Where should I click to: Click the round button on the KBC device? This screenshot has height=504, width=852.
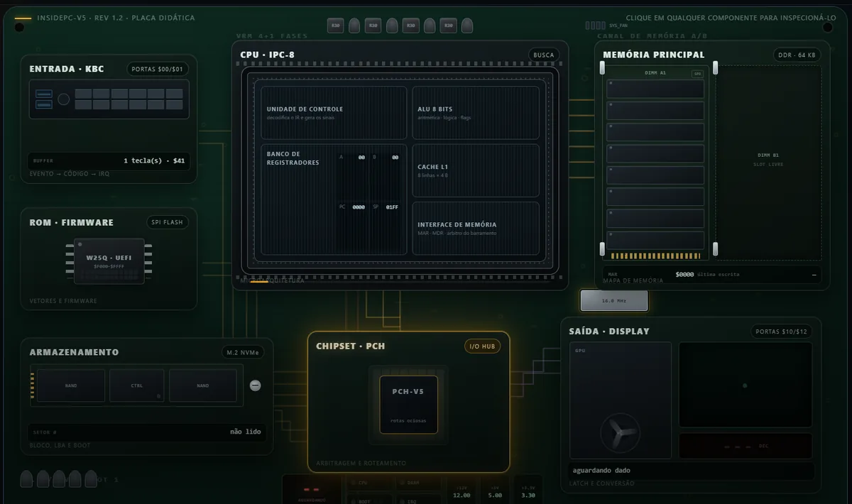[64, 99]
